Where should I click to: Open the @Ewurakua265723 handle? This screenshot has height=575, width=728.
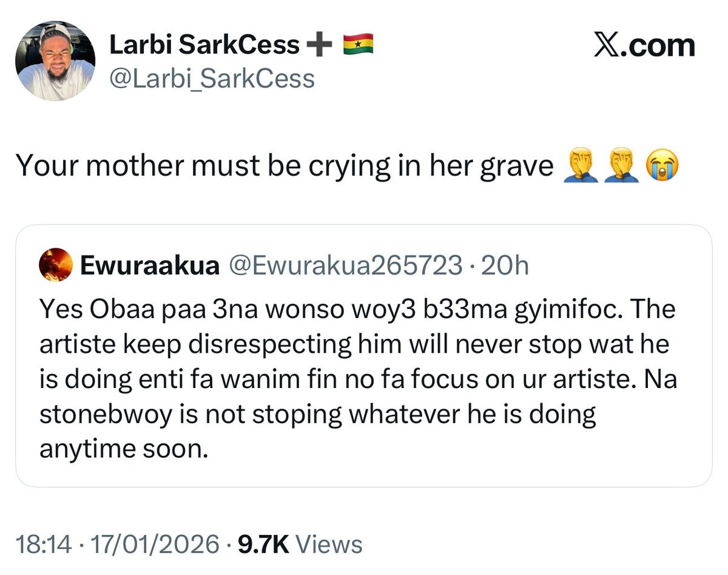coord(344,266)
